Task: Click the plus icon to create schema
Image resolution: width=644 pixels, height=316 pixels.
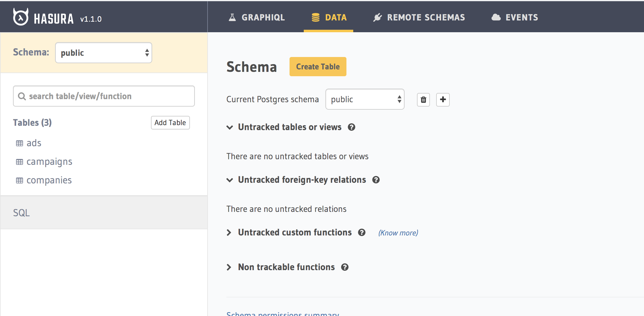Action: click(x=443, y=99)
